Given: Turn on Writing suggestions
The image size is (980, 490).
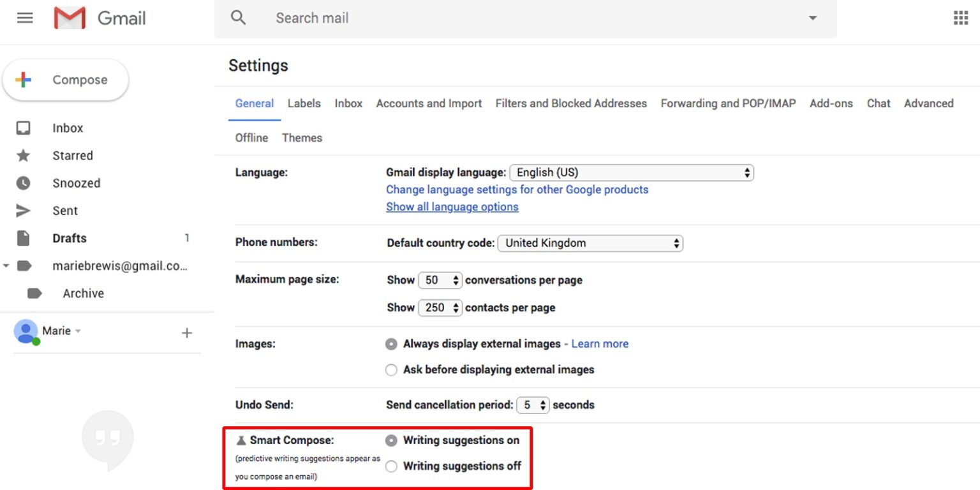Looking at the screenshot, I should pyautogui.click(x=390, y=440).
